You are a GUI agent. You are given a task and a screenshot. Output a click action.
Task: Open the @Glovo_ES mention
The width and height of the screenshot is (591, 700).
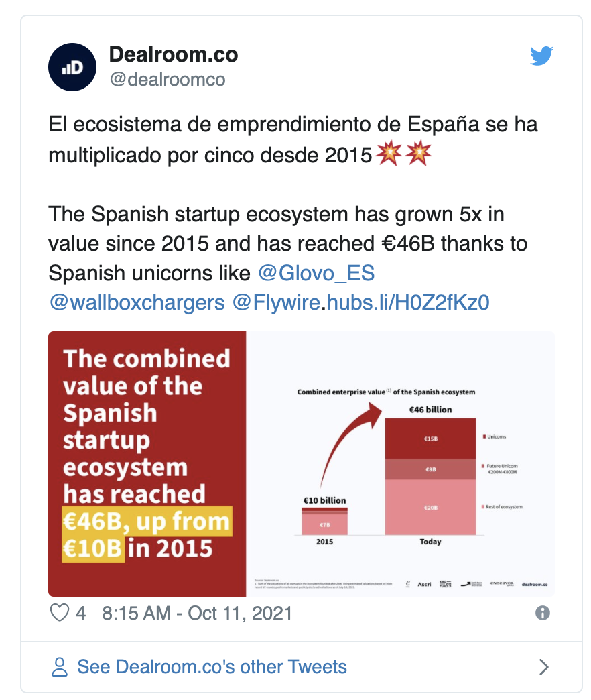(x=316, y=274)
